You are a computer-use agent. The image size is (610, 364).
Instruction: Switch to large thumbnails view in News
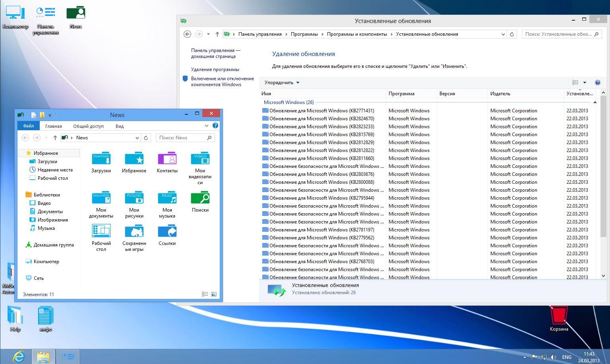coord(214,294)
